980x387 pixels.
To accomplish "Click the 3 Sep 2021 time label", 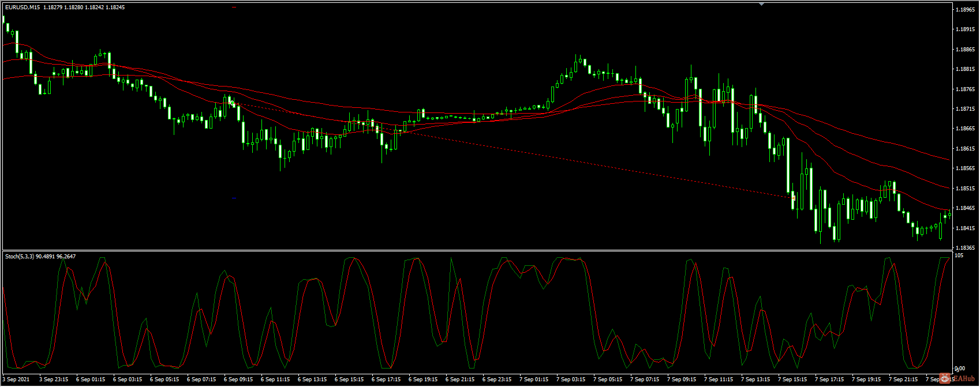I will point(16,380).
